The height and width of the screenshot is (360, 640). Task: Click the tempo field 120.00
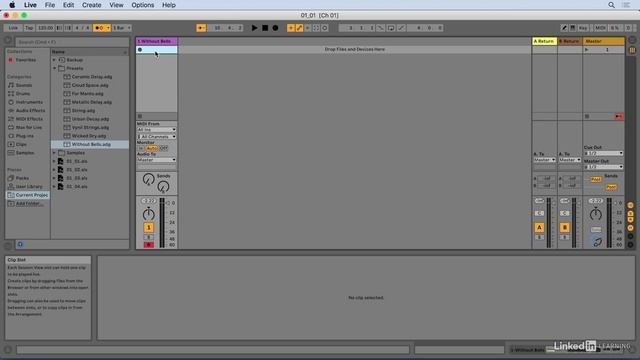[45, 28]
